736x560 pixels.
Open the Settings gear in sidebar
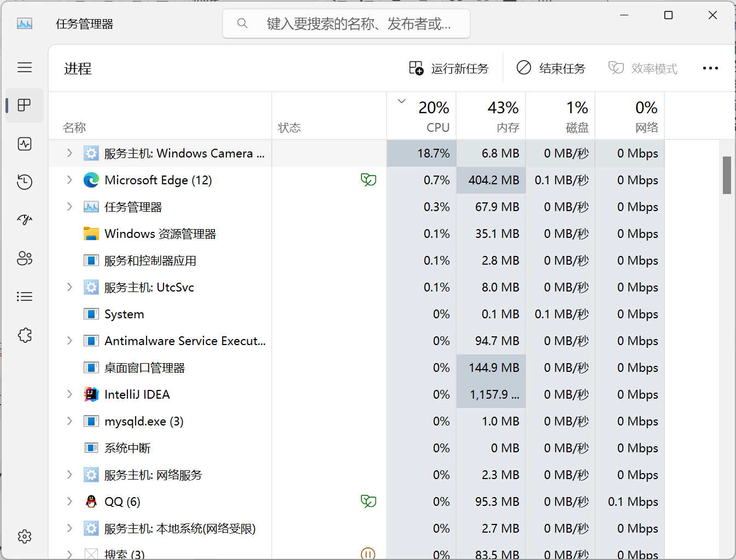coord(25,536)
